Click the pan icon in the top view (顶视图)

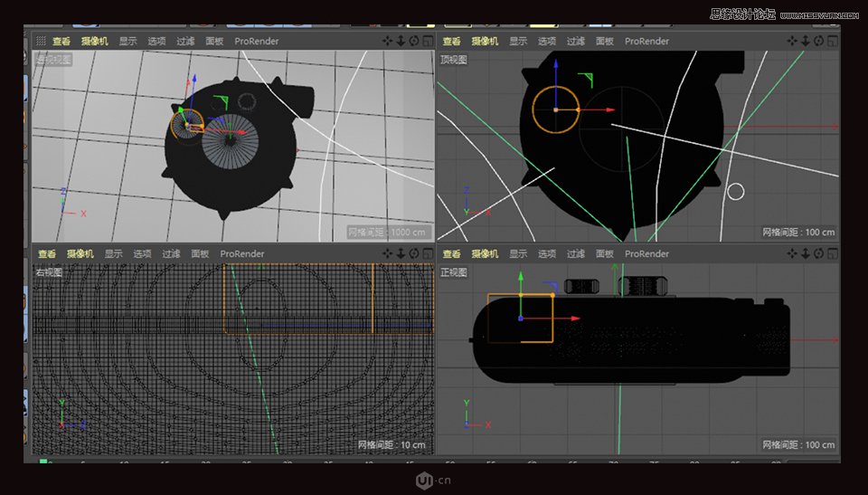pyautogui.click(x=793, y=41)
